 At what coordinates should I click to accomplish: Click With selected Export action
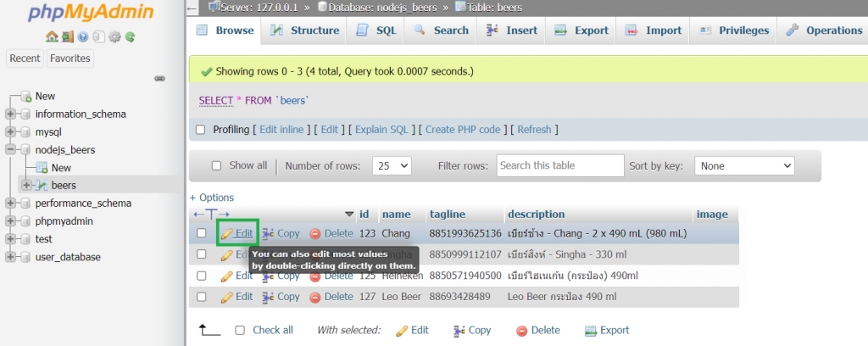(x=607, y=331)
